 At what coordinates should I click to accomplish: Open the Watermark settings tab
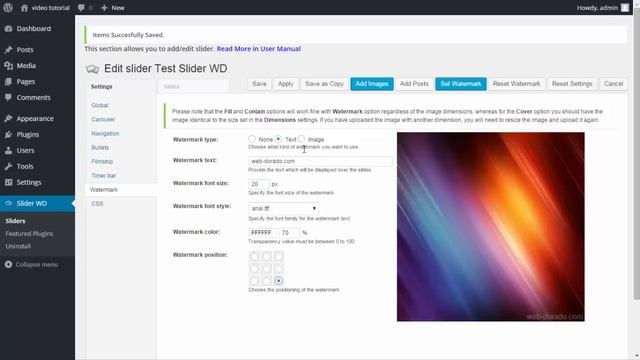coord(120,190)
